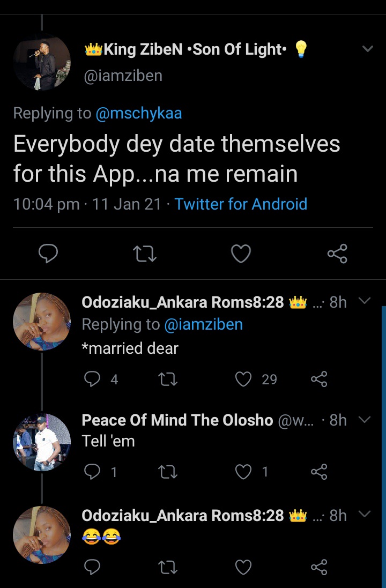Open options chevron on King ZibeN's tweet
The image size is (386, 588).
coord(367,49)
